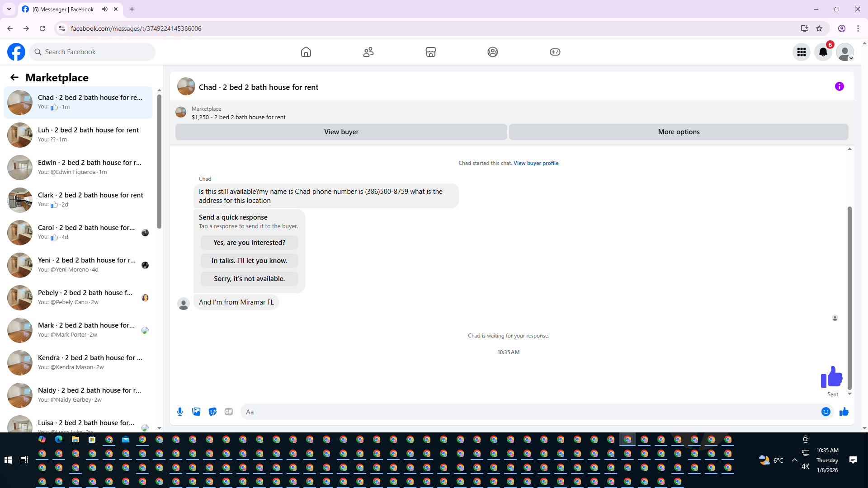Open the Kendra conversation
This screenshot has width=868, height=488.
tap(78, 363)
